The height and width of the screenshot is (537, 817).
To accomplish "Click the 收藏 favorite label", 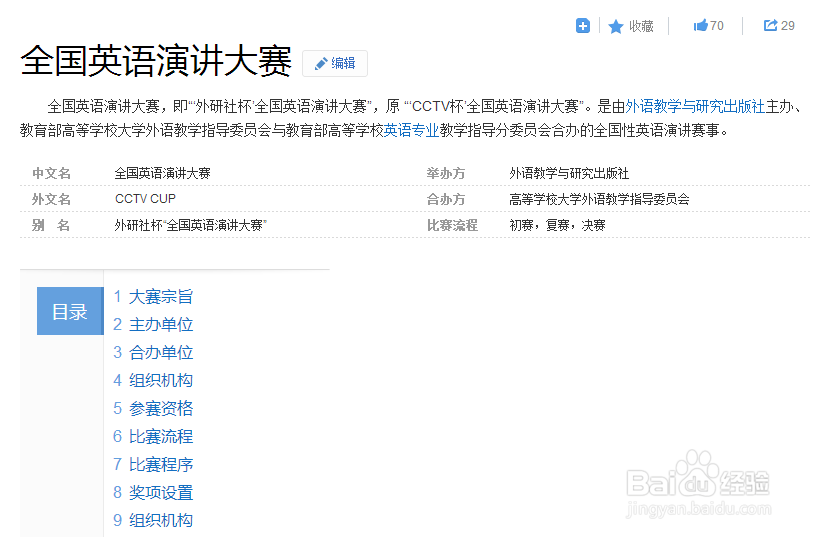I will [641, 26].
